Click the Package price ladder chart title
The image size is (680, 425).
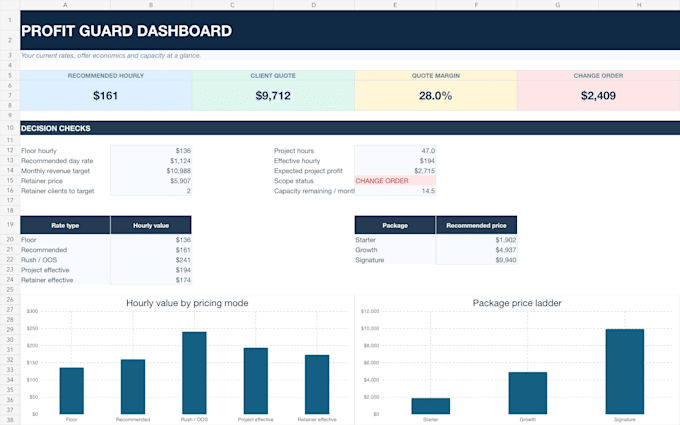(x=517, y=303)
